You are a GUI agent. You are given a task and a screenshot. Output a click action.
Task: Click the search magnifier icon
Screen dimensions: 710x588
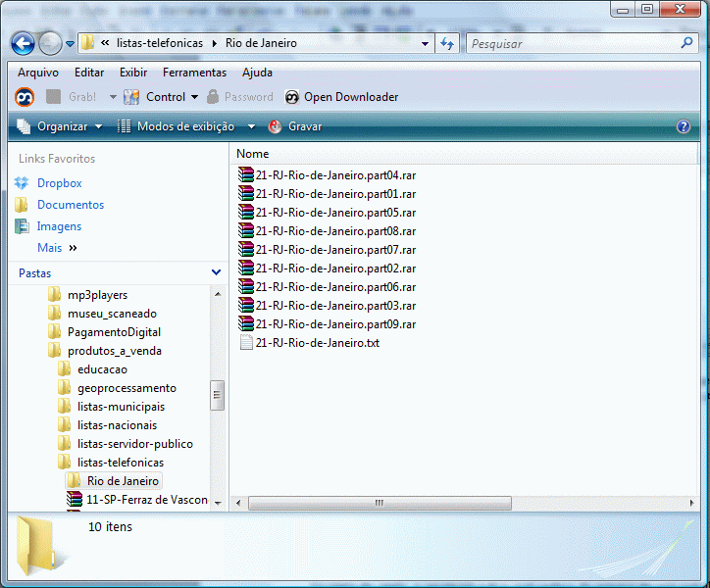click(686, 43)
